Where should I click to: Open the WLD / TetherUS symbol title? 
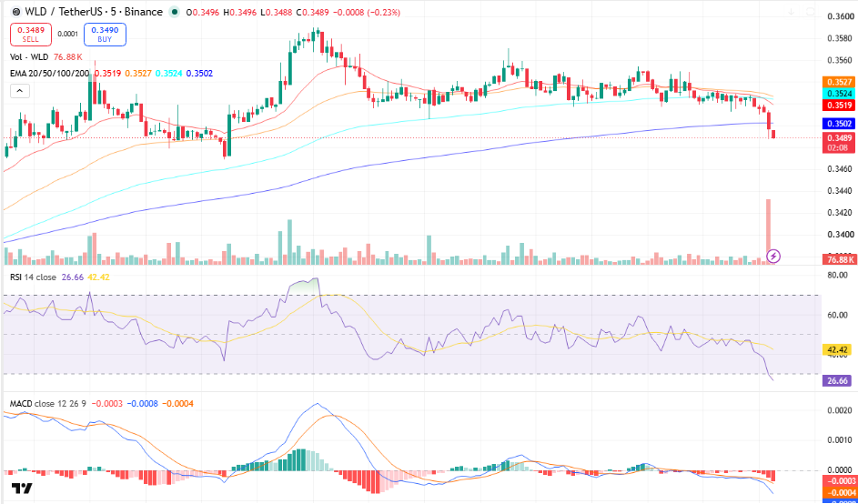[93, 12]
